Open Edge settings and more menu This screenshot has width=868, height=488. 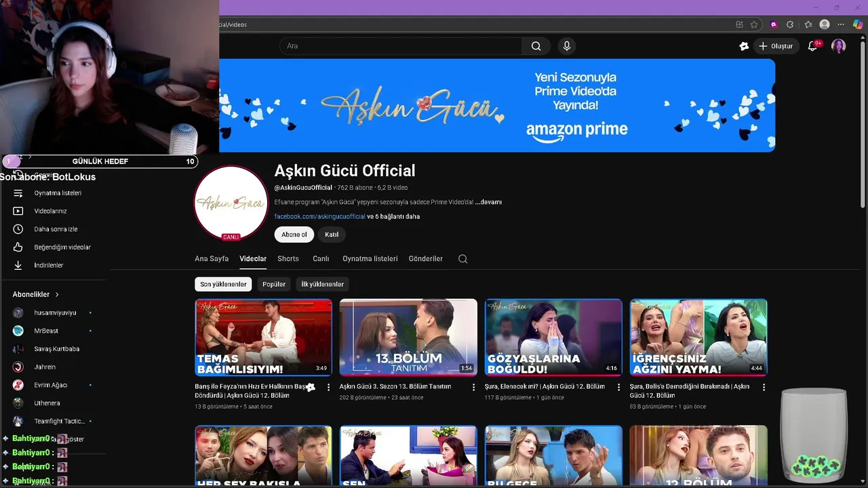point(841,24)
